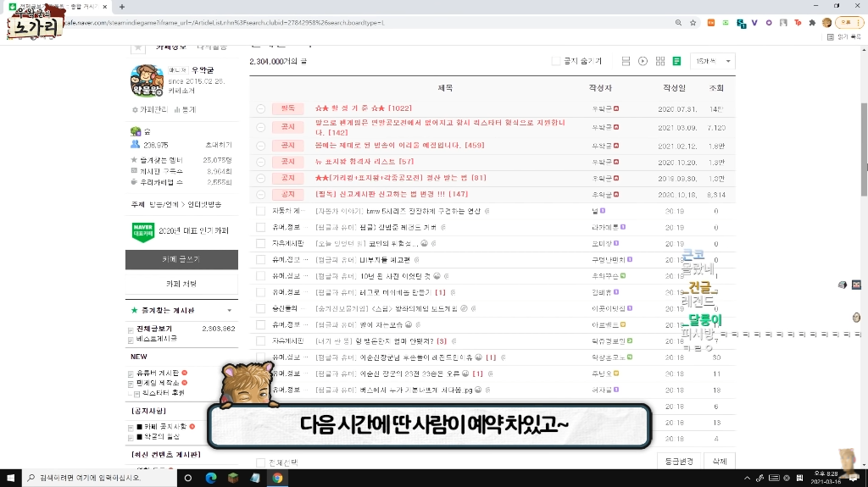Open the puzzle-piece Extensions menu
This screenshot has height=487, width=868.
[812, 23]
